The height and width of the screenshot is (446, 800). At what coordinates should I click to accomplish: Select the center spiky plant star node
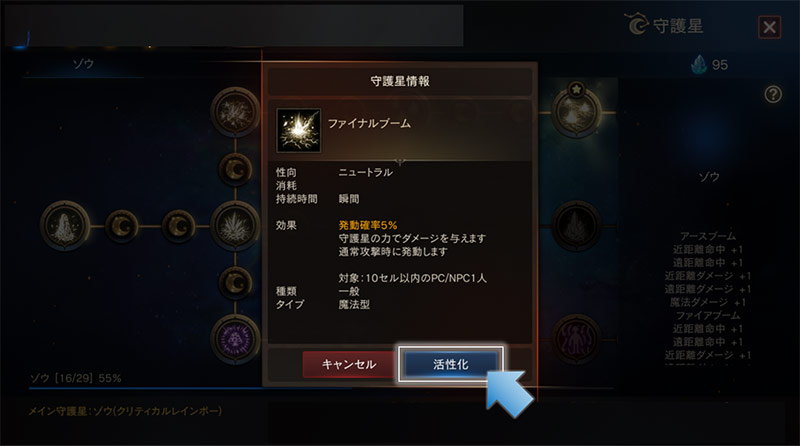235,226
